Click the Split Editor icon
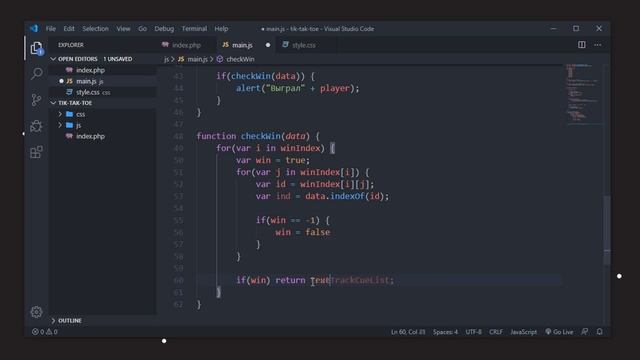 (x=582, y=45)
